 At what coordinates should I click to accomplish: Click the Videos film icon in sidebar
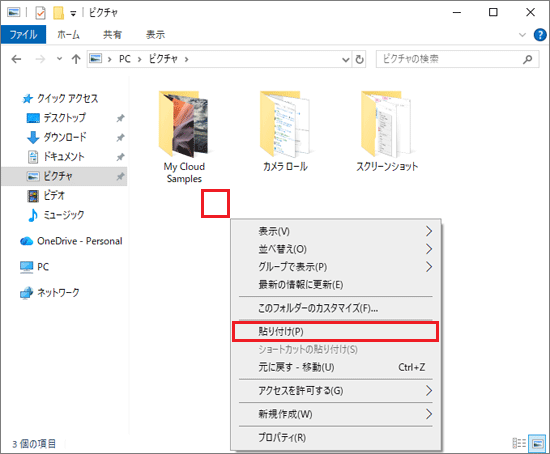coord(33,196)
